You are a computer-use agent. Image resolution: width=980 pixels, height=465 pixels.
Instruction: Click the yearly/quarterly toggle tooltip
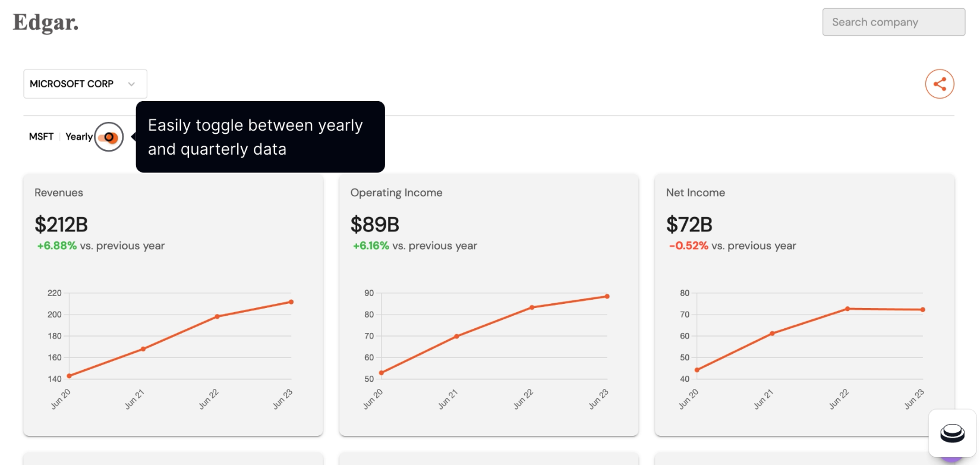pos(260,137)
